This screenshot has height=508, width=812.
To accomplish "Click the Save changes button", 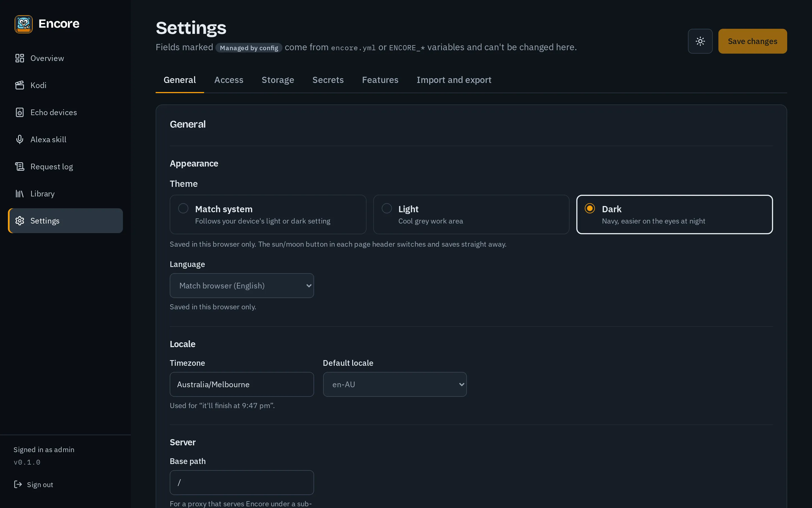I will (752, 41).
